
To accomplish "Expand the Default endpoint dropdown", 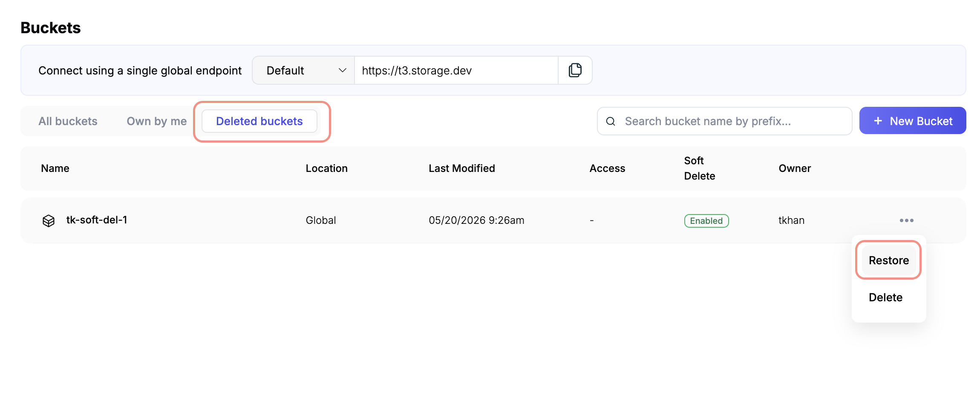I will pos(303,70).
